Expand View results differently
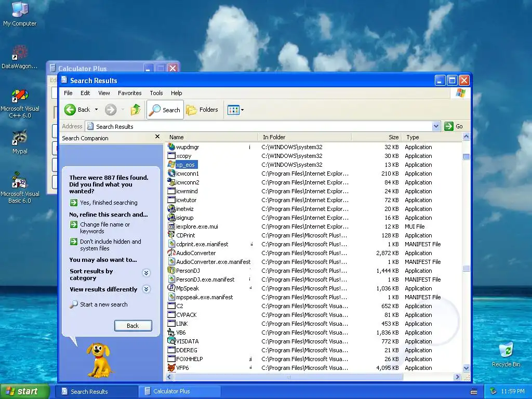 tap(146, 289)
